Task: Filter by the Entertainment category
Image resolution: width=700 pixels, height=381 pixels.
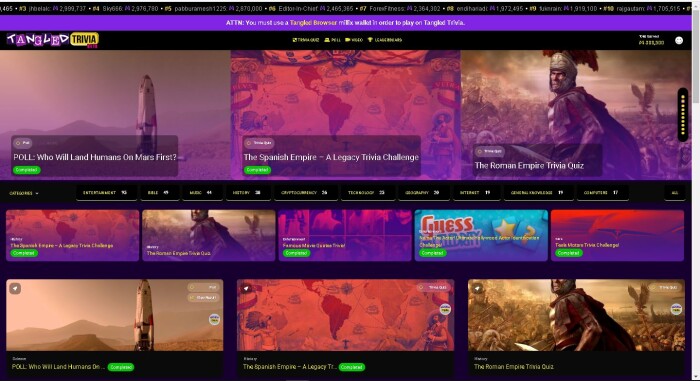Action: (x=105, y=193)
